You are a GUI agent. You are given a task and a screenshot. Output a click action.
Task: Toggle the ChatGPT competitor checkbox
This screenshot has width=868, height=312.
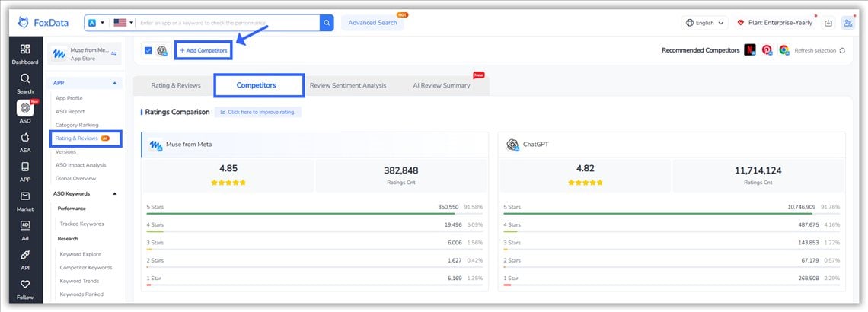tap(148, 50)
